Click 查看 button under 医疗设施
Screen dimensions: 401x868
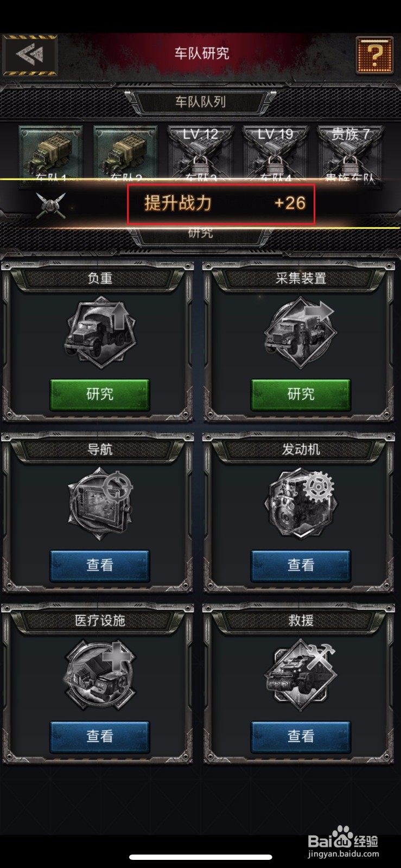100,737
